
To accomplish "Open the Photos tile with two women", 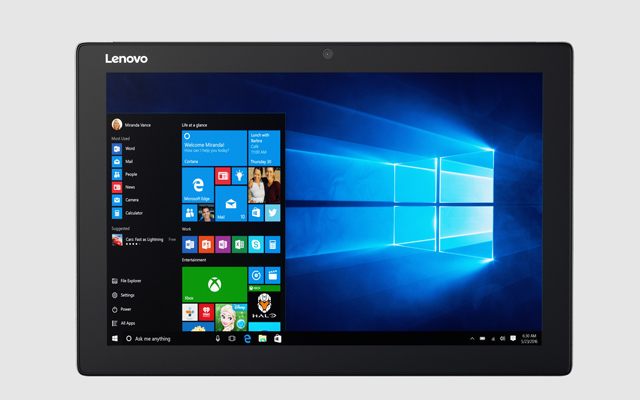I will [264, 185].
